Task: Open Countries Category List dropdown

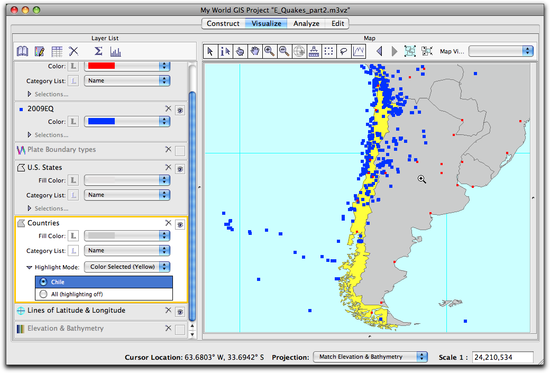Action: (127, 251)
